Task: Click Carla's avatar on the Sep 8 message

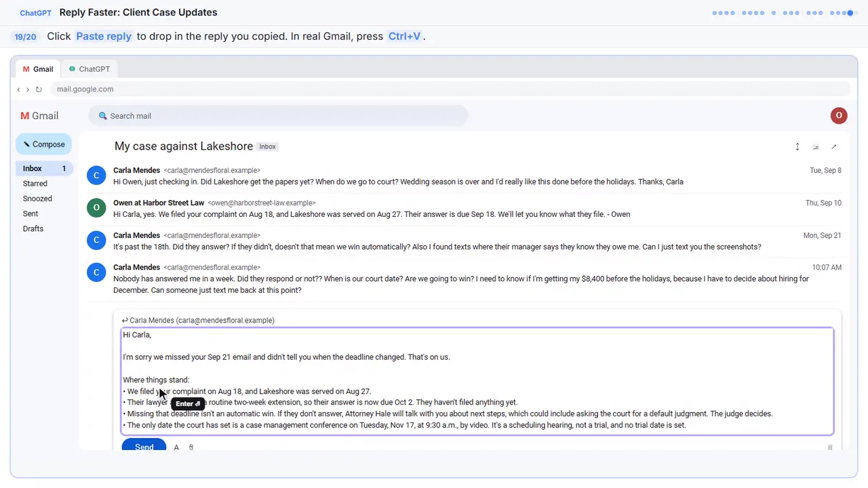Action: pyautogui.click(x=96, y=176)
